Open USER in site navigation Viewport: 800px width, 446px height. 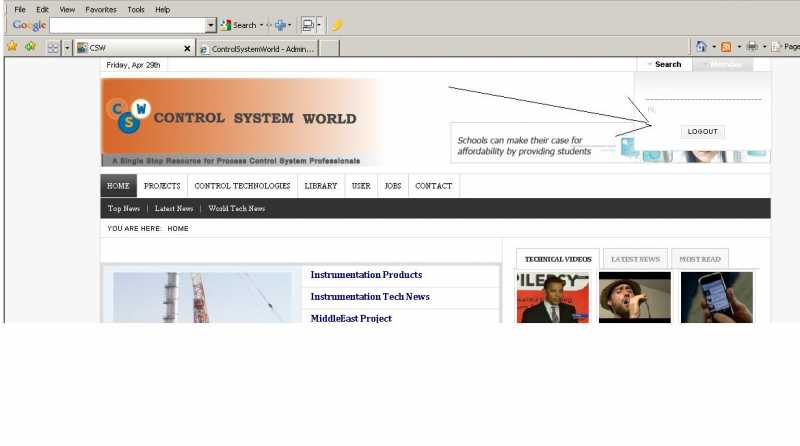coord(361,186)
